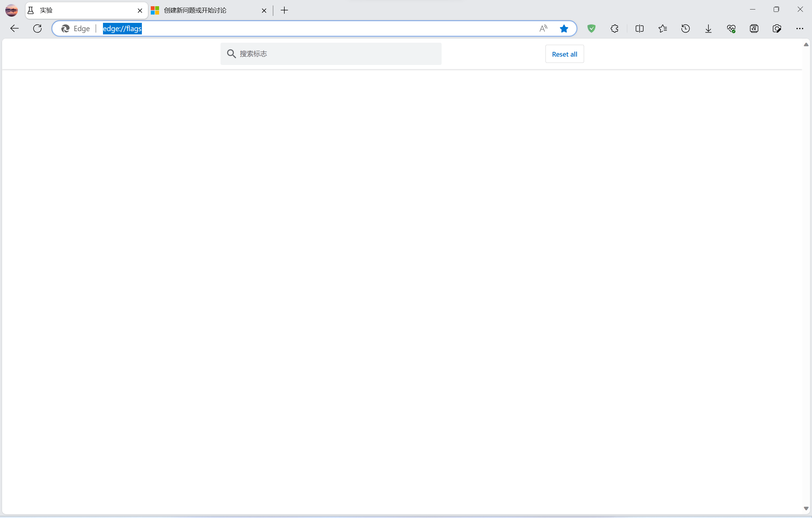
Task: Click the browser Back arrow
Action: [x=15, y=29]
